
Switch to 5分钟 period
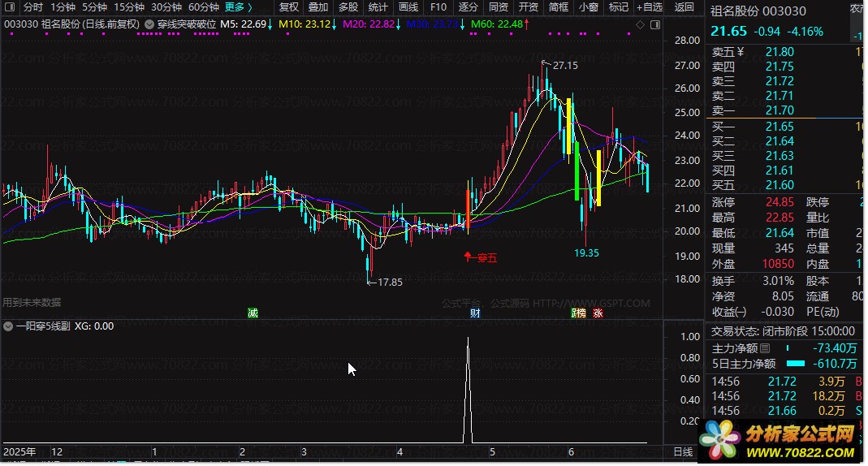pos(95,7)
